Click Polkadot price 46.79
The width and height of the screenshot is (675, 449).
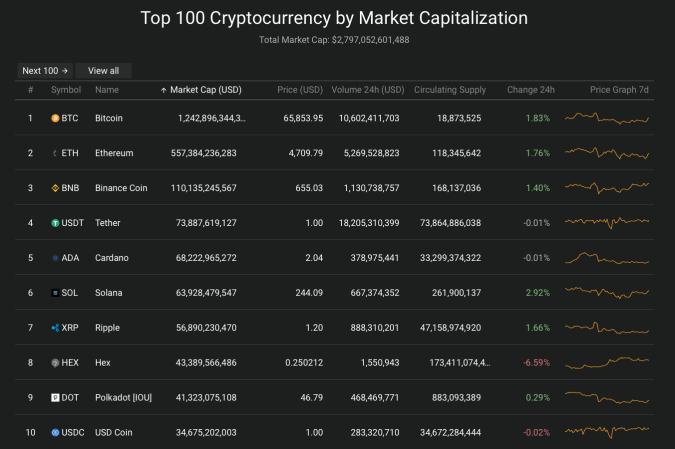pos(311,397)
